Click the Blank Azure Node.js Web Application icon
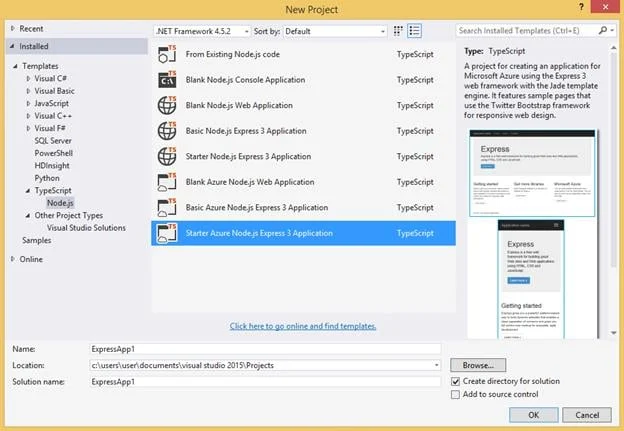The image size is (624, 431). click(167, 182)
